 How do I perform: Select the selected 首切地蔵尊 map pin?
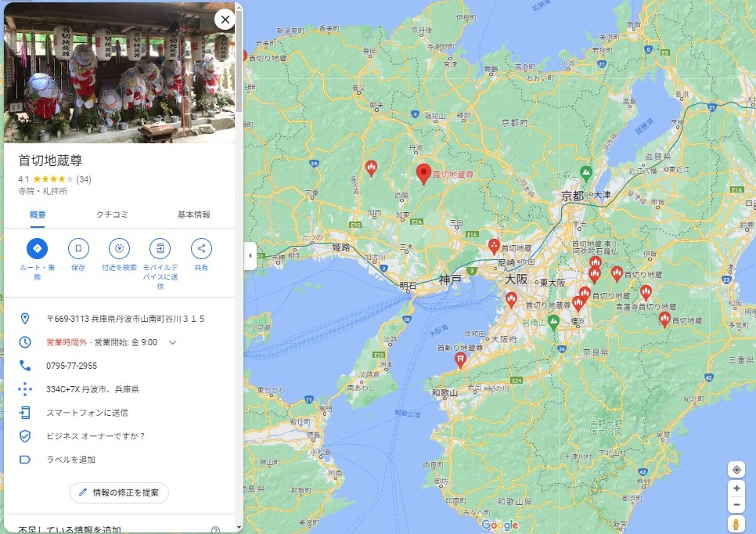coord(423,174)
